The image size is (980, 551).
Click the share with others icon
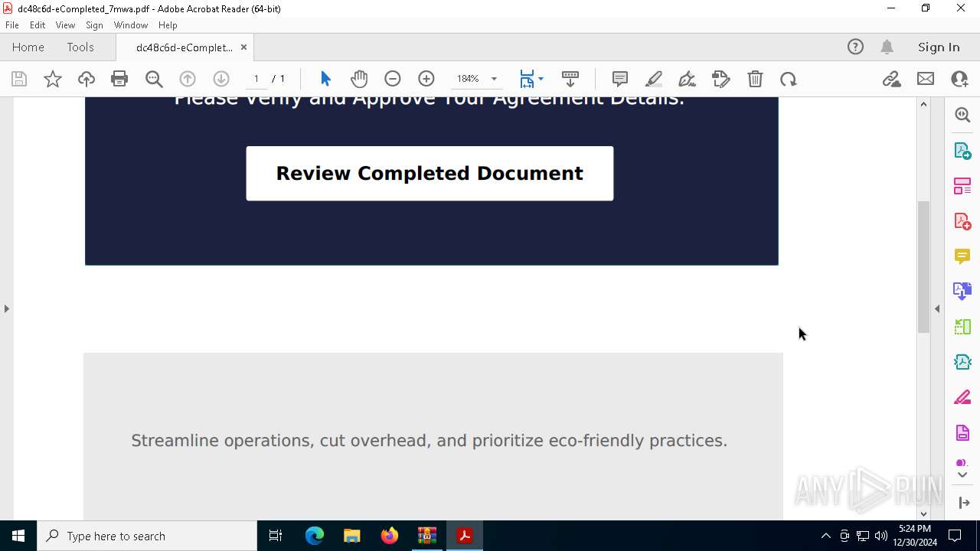959,79
